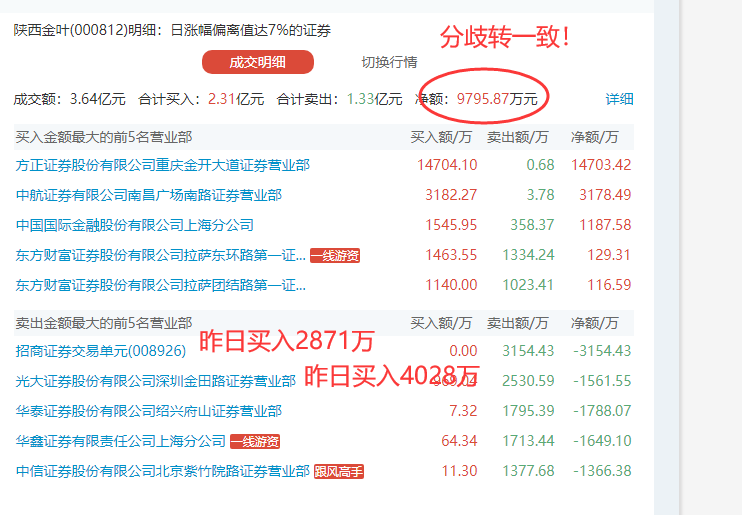Click net amount -1366.38
This screenshot has width=742, height=515.
pos(602,471)
